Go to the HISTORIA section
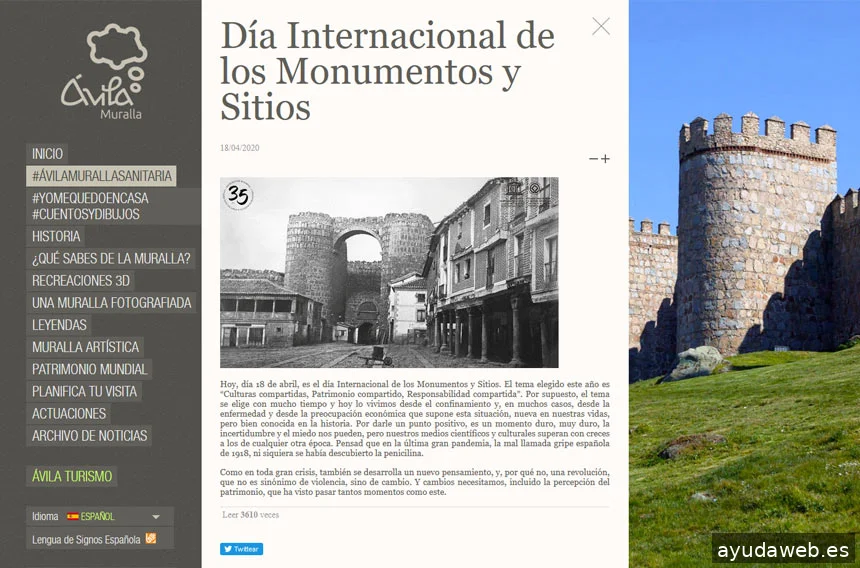The height and width of the screenshot is (568, 860). [56, 237]
